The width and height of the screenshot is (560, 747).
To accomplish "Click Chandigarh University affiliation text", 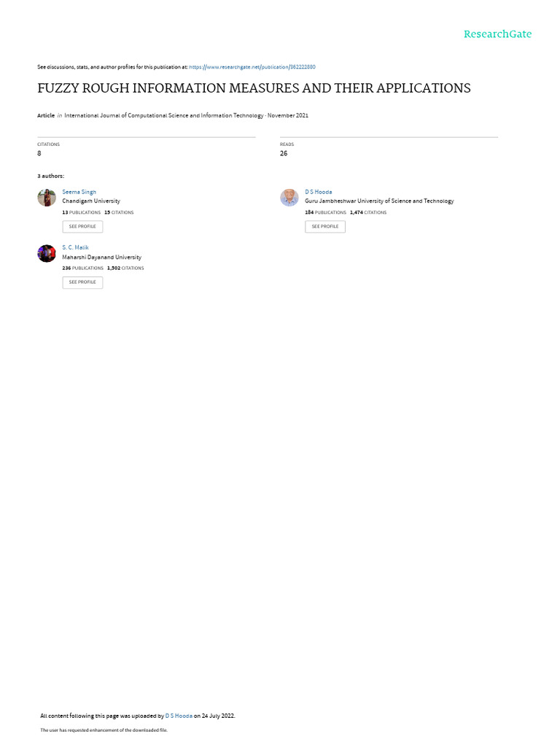I will pos(91,201).
